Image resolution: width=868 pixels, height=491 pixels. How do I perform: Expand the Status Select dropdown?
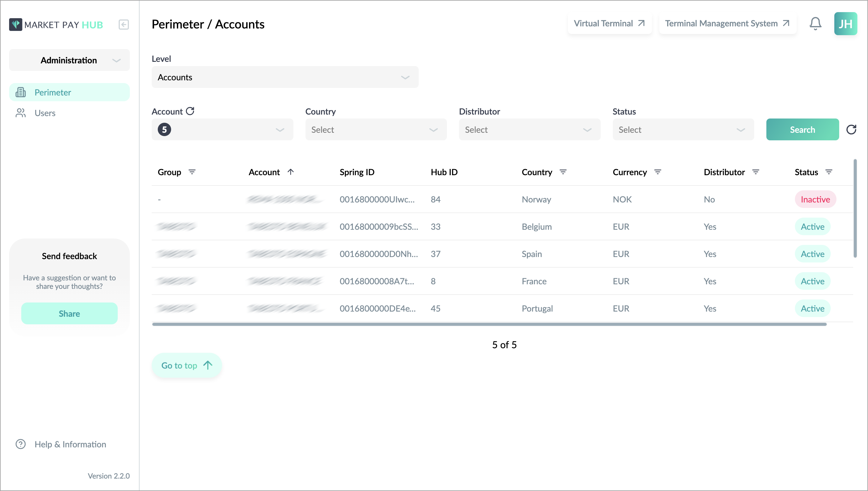683,129
